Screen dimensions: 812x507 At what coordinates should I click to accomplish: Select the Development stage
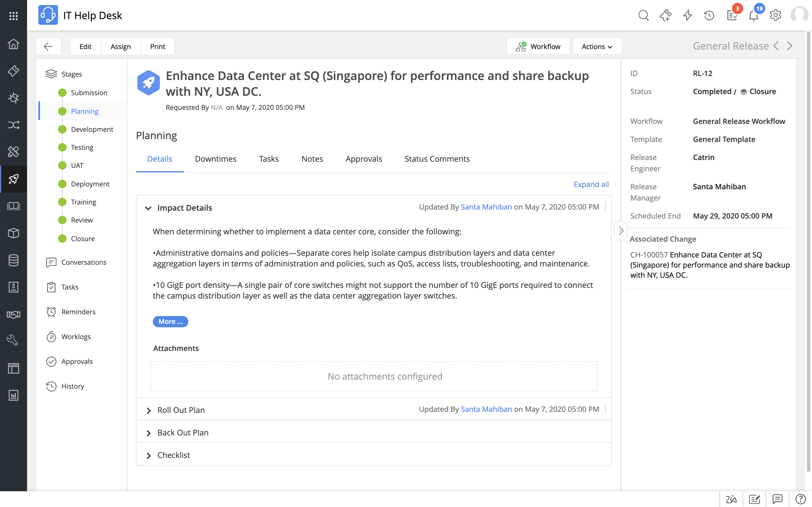tap(92, 130)
